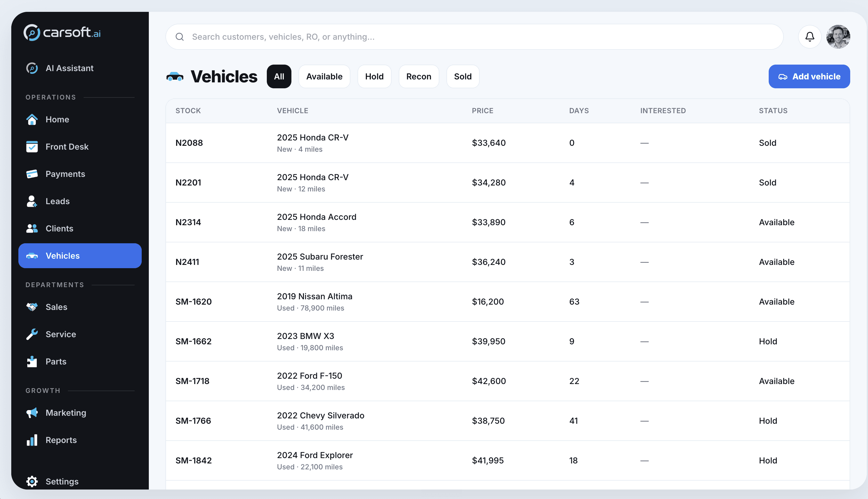The image size is (868, 499).
Task: Go to Home in sidebar
Action: tap(80, 119)
